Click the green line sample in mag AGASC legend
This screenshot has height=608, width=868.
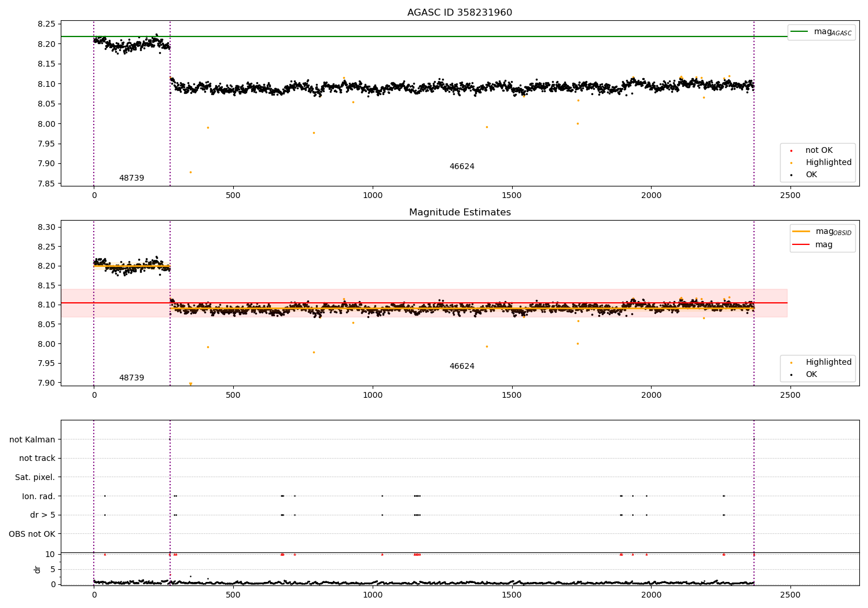point(800,32)
